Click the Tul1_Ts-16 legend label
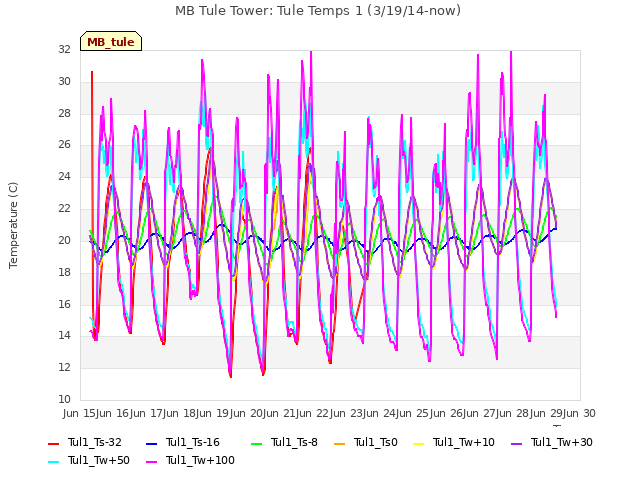Screen dimensions: 640x480 pos(192,442)
